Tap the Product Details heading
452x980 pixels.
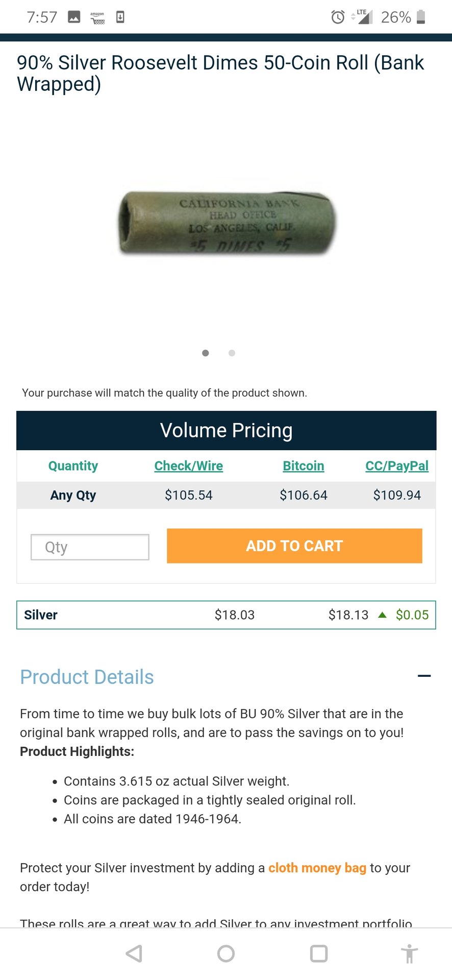pos(87,677)
